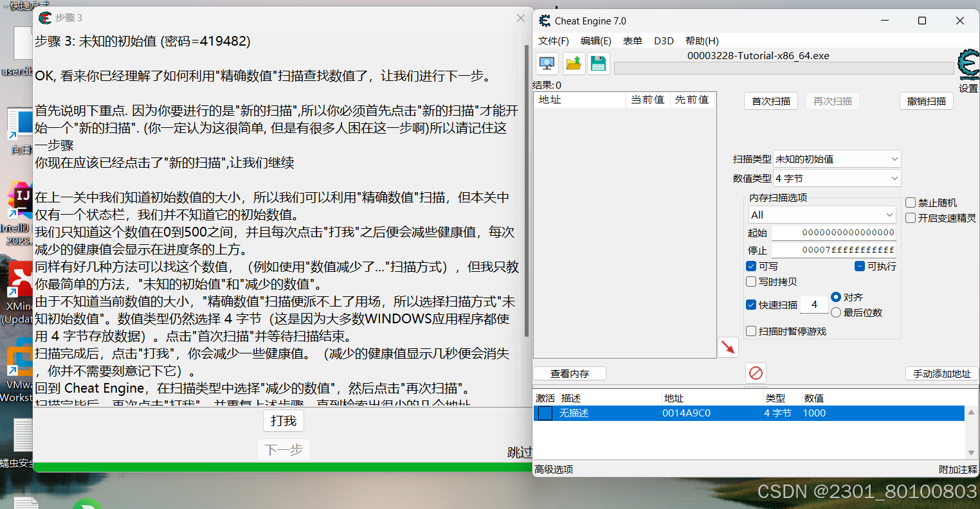Click tutorial window title icon
This screenshot has height=509, width=980.
tap(45, 18)
